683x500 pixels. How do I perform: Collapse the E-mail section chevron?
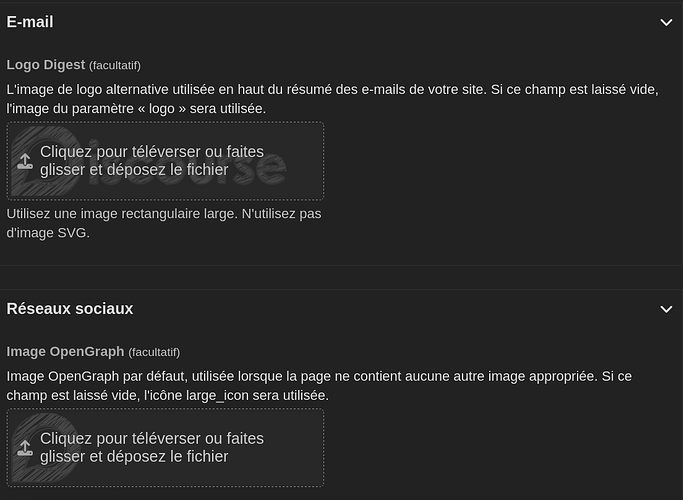pos(666,22)
